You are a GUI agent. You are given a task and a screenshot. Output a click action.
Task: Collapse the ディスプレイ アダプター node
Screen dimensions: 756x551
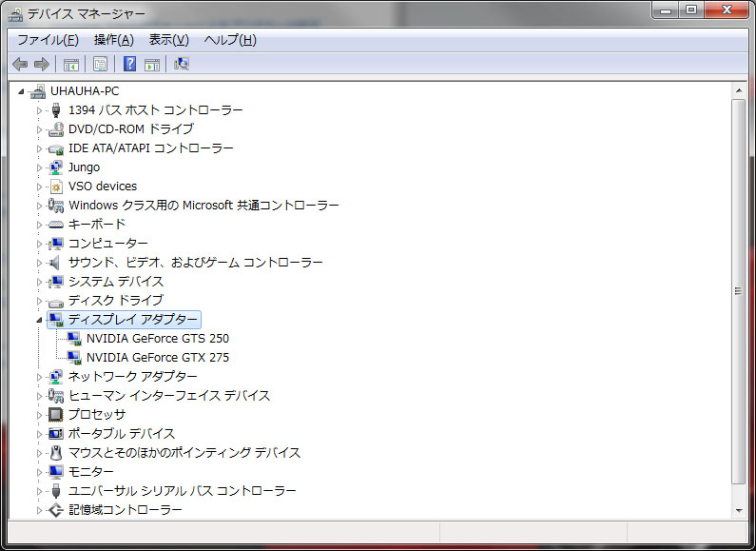(39, 320)
